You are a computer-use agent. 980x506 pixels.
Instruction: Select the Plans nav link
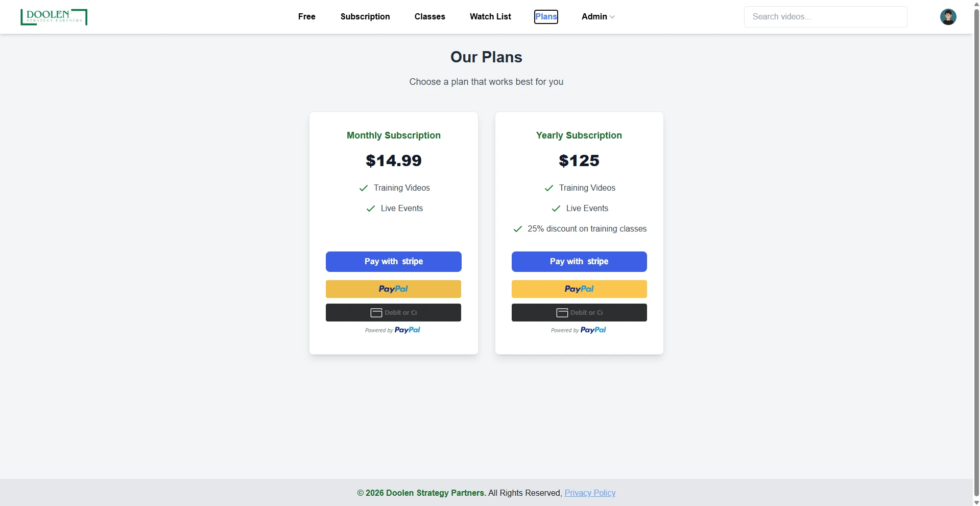pyautogui.click(x=546, y=17)
